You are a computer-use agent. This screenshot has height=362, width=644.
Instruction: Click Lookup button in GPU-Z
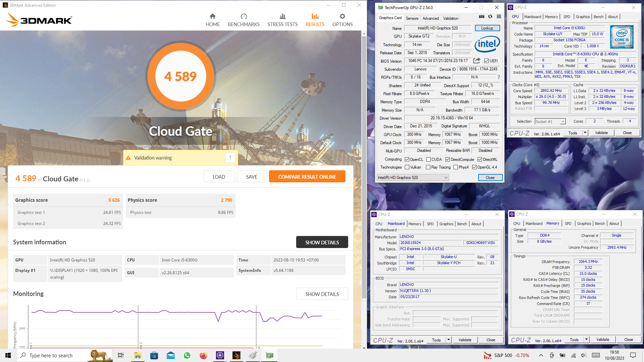[487, 28]
